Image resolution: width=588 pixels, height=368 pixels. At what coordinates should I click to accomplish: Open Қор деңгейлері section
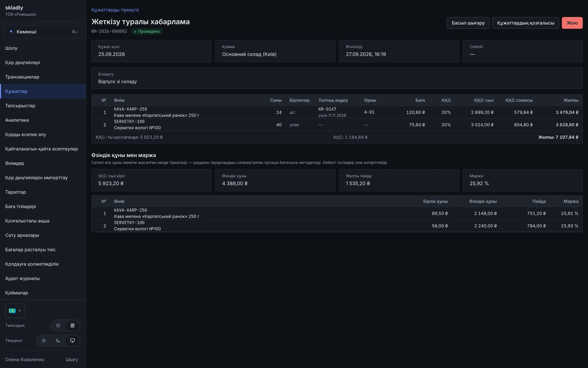[43, 62]
